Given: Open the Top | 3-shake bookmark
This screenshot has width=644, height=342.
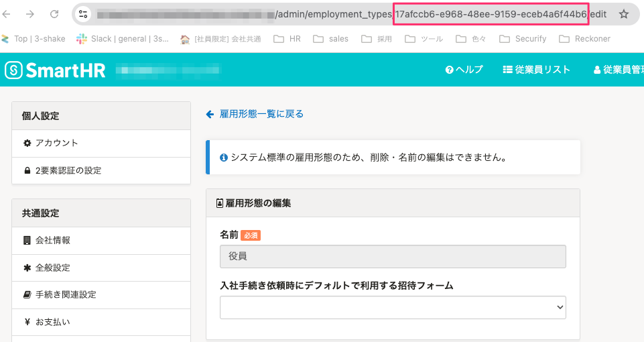Looking at the screenshot, I should 34,39.
